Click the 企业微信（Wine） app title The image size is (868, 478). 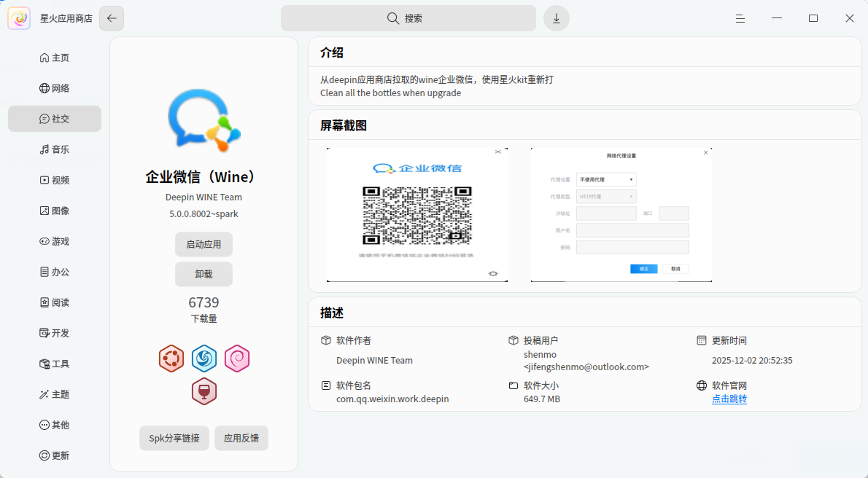[204, 177]
